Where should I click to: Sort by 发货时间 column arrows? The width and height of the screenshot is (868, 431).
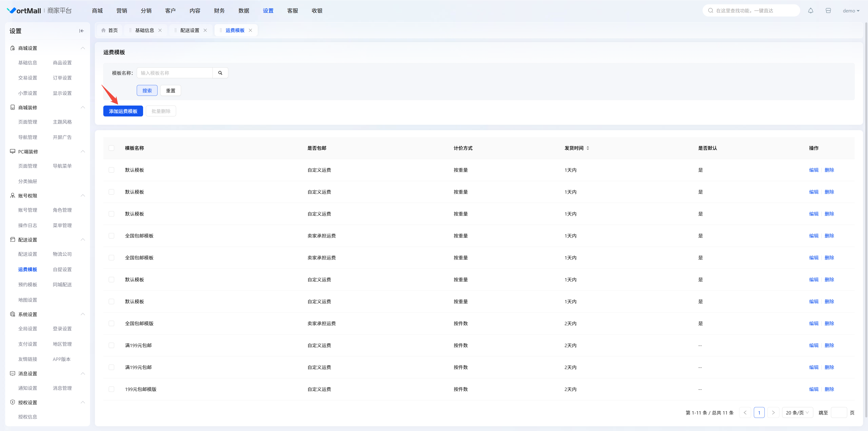(588, 148)
